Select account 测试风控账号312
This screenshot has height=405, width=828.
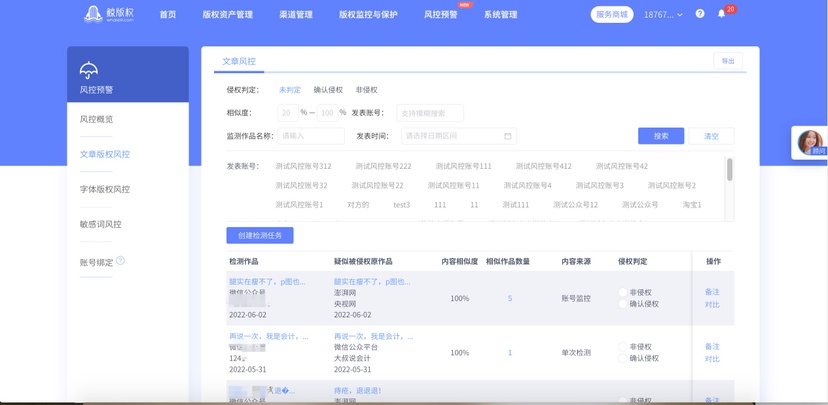(x=303, y=166)
